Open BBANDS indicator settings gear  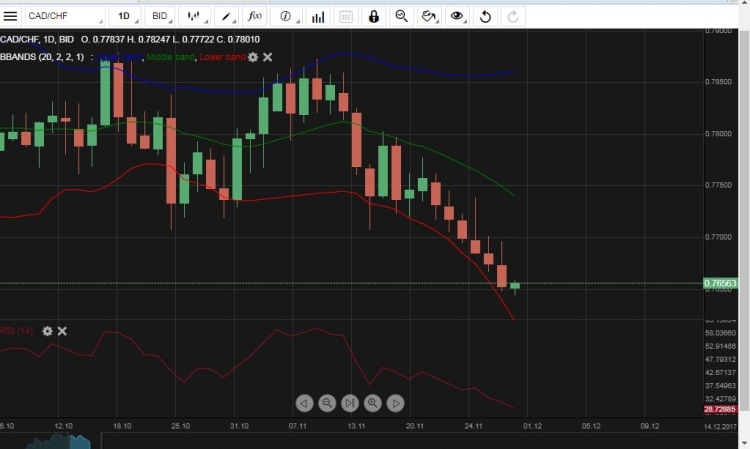tap(253, 57)
